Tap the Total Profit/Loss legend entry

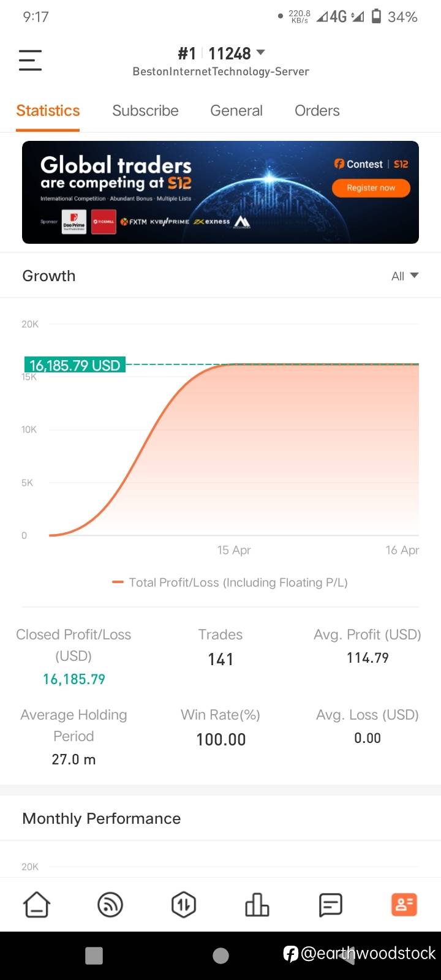click(230, 582)
